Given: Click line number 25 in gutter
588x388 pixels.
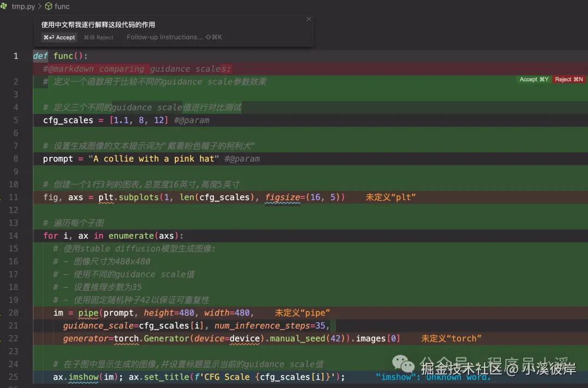Looking at the screenshot, I should point(14,377).
